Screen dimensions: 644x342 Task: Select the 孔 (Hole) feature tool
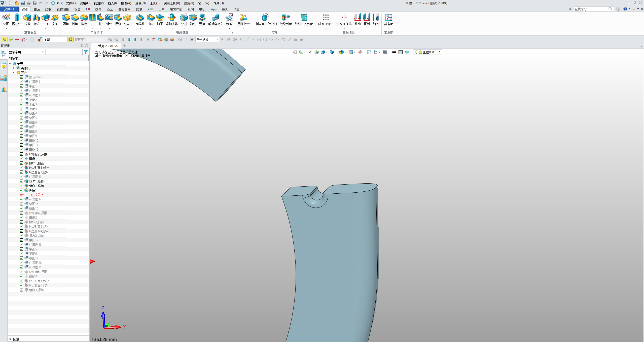point(92,20)
